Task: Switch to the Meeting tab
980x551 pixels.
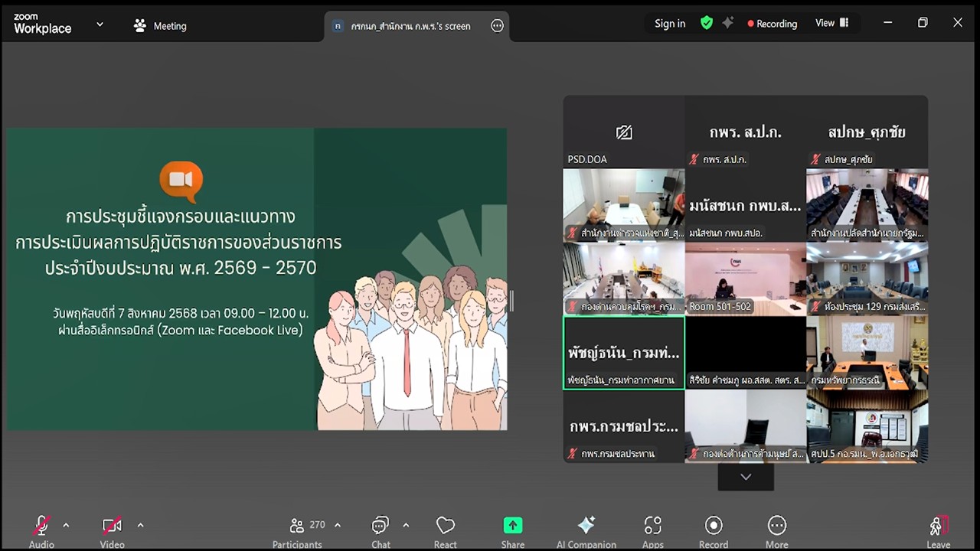Action: [x=160, y=26]
